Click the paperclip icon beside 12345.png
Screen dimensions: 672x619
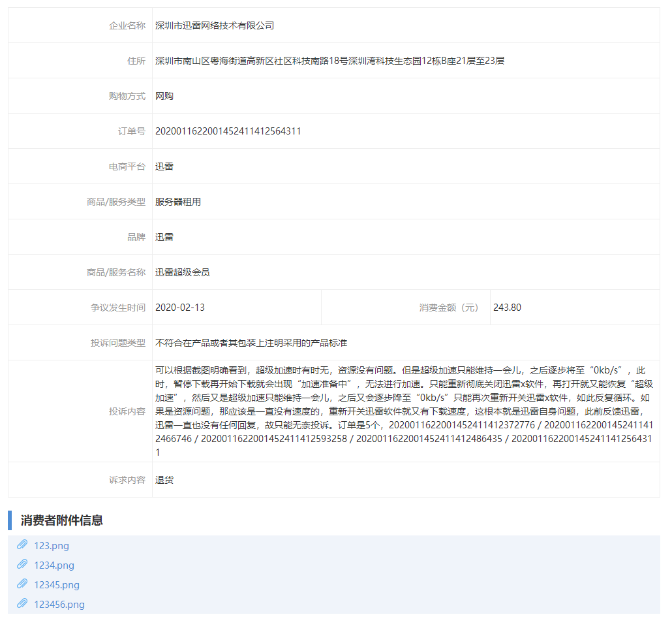pos(24,584)
